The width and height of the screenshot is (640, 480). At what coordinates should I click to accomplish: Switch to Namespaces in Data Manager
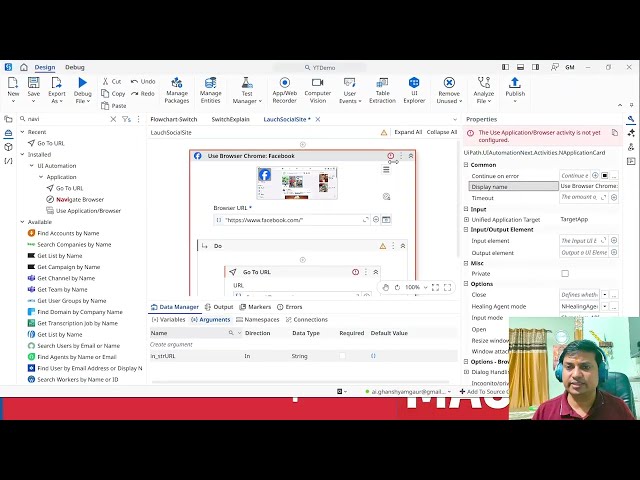(258, 320)
